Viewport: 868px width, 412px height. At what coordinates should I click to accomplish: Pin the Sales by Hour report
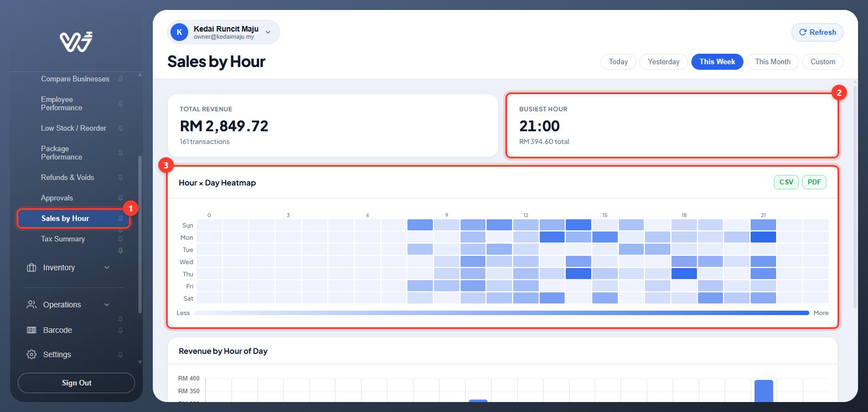pos(120,219)
